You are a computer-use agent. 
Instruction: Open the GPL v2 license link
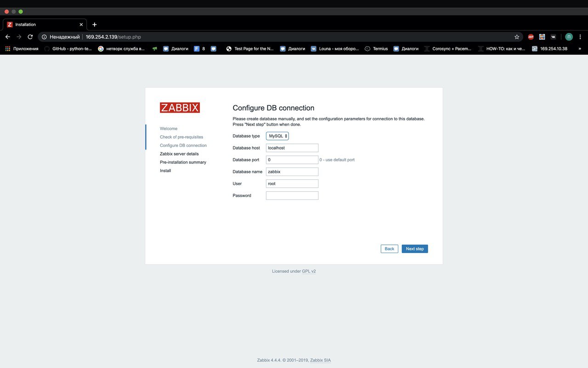[309, 271]
